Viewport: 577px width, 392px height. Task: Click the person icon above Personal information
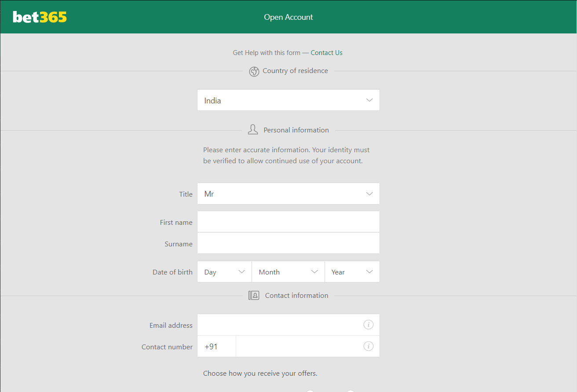(253, 129)
